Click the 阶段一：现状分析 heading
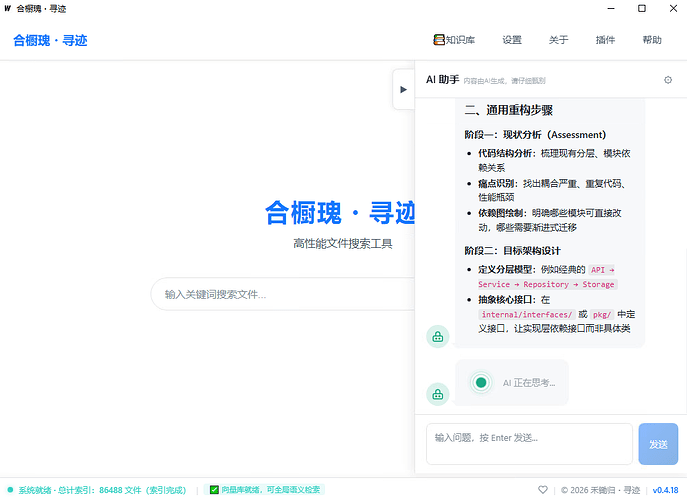The width and height of the screenshot is (687, 500). [x=535, y=135]
